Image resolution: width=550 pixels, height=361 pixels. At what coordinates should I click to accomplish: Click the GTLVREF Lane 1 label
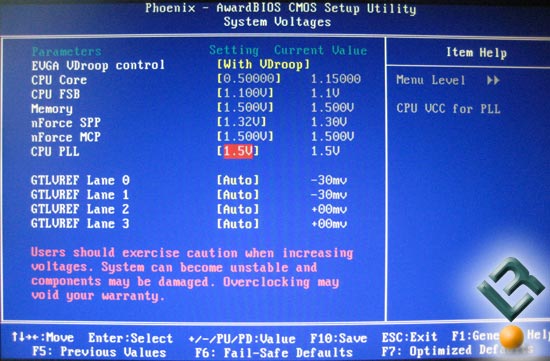80,195
